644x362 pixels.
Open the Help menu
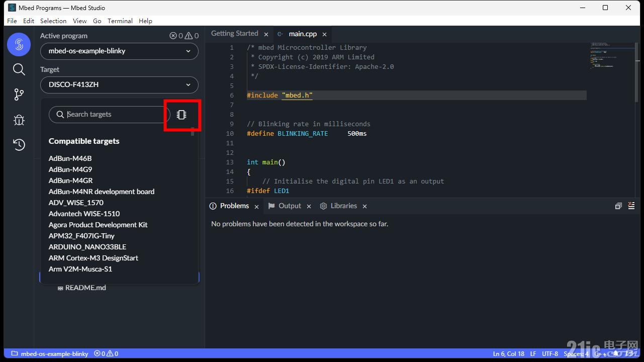145,21
